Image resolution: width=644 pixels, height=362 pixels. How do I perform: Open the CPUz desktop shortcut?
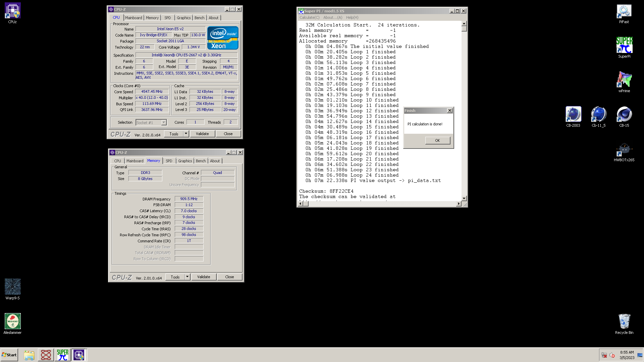[12, 13]
